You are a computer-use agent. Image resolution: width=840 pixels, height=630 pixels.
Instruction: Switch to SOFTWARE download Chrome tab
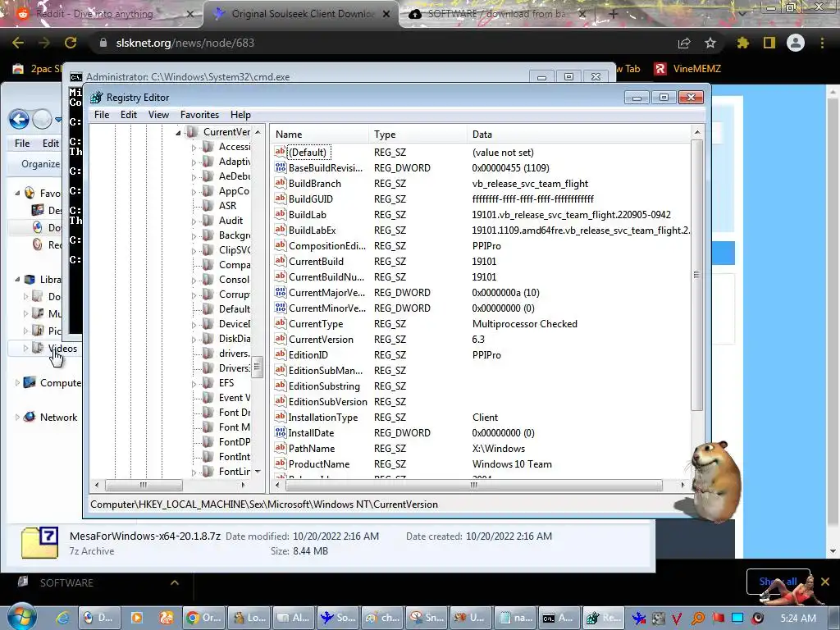pos(495,14)
